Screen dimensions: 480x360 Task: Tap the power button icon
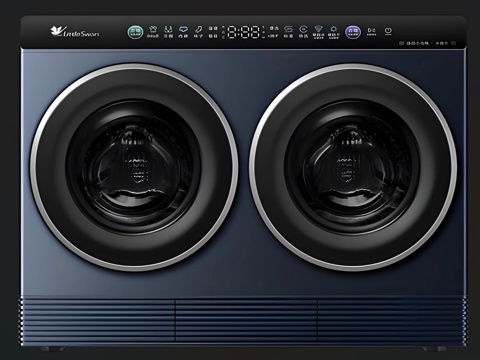(388, 31)
